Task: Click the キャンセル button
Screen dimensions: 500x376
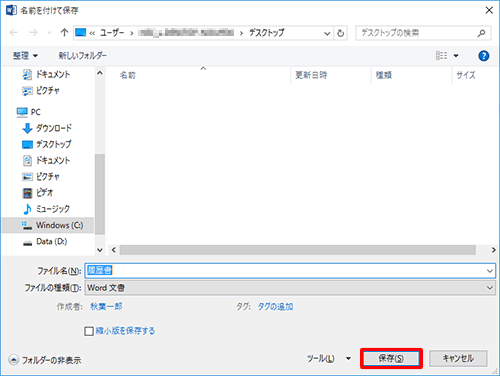Action: (x=458, y=359)
